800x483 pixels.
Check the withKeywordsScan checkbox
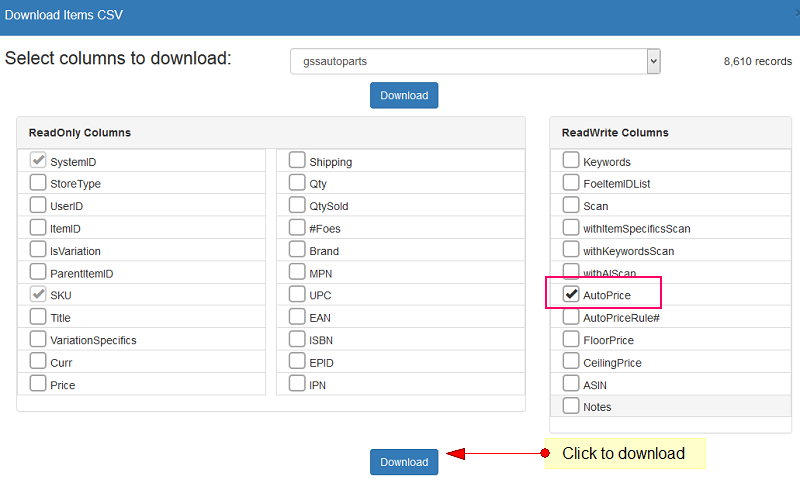pos(571,250)
